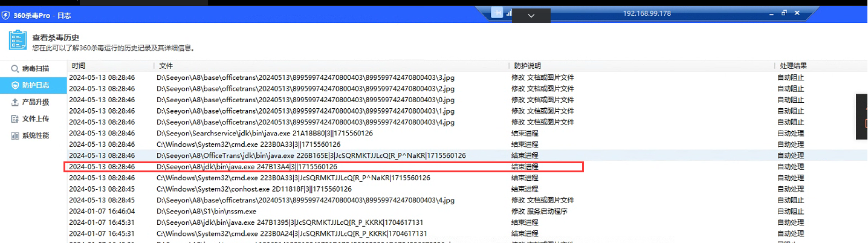
Task: Click timestamp 2024-01-07 16:45:31 of java.exe row
Action: tap(102, 222)
